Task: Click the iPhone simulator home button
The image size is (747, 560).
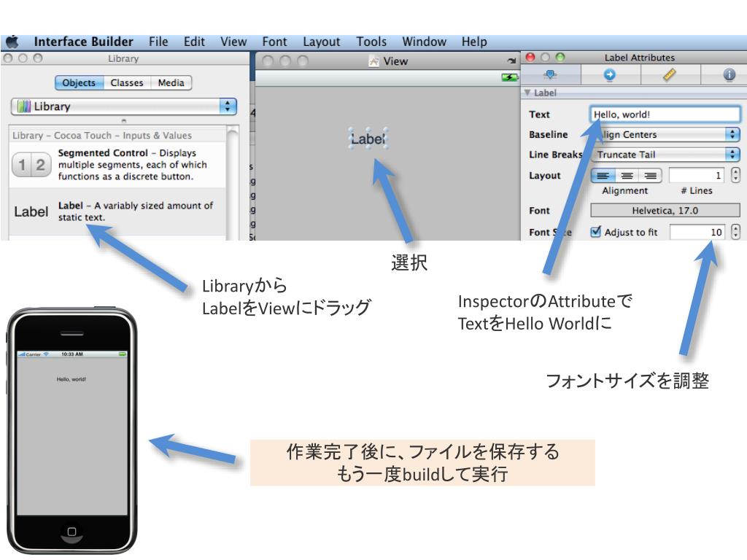Action: point(71,532)
